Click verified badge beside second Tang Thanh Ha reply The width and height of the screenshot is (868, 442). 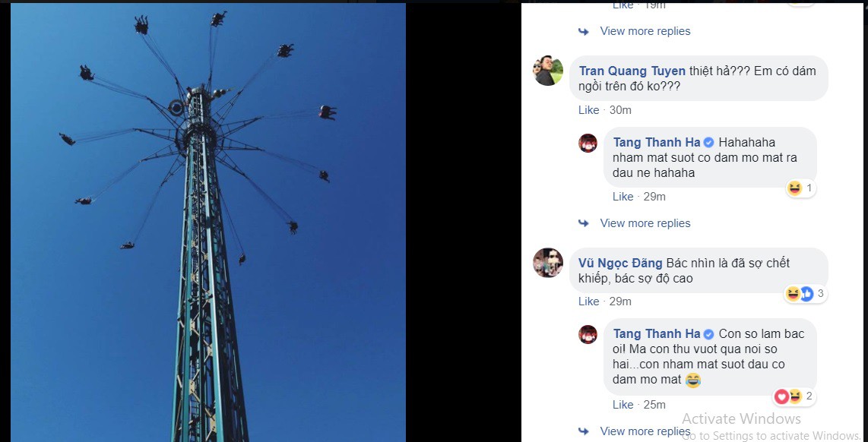click(708, 334)
